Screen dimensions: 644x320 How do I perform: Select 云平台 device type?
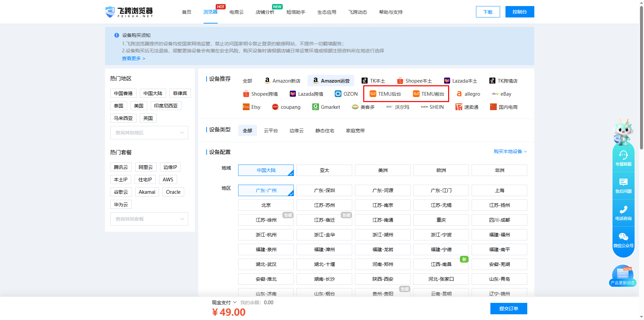click(271, 131)
